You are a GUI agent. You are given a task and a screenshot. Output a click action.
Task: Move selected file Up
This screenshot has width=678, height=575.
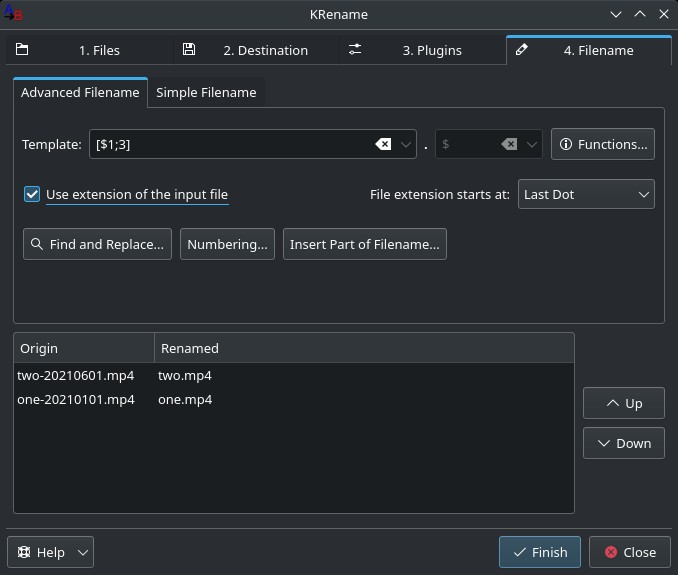coord(624,403)
